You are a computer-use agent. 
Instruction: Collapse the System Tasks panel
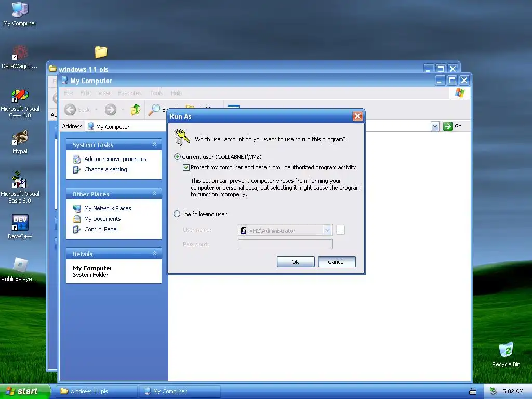tap(154, 144)
